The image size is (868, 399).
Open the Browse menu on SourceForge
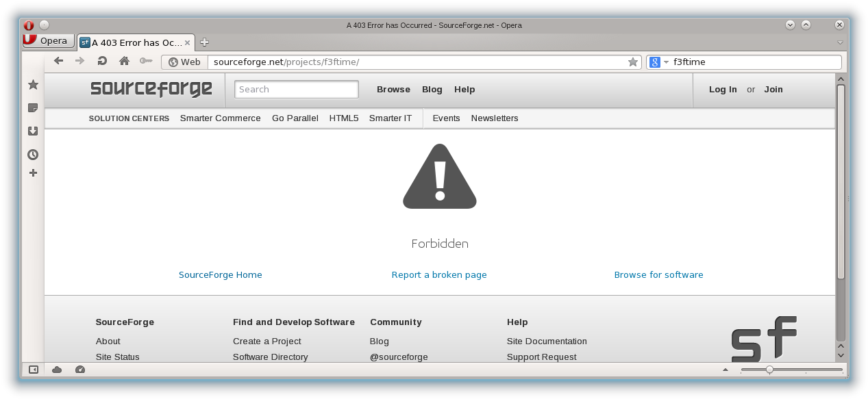pyautogui.click(x=393, y=90)
